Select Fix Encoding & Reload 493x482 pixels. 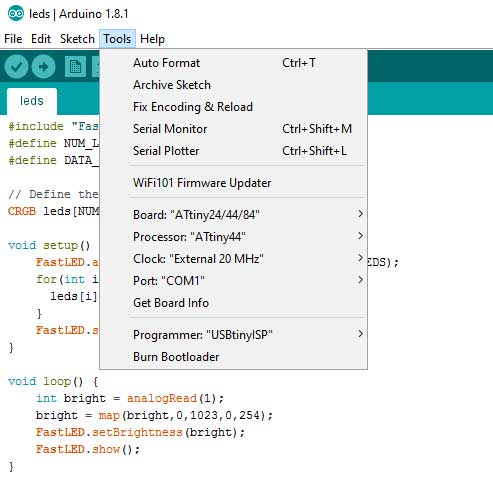click(233, 107)
